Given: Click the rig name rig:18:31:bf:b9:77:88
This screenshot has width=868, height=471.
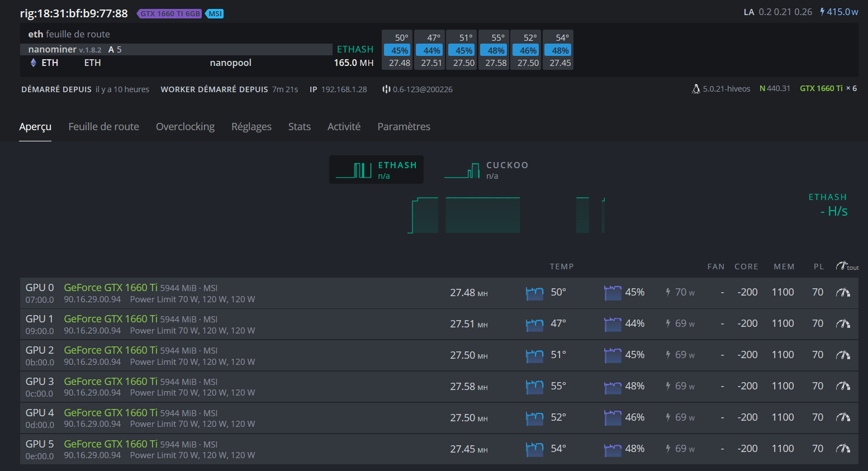Looking at the screenshot, I should [x=74, y=13].
